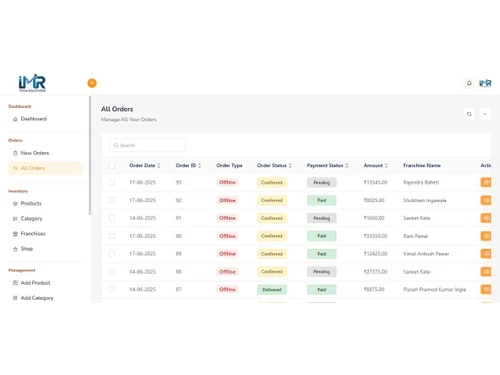
Task: Open Add Category under Management
Action: tap(37, 298)
